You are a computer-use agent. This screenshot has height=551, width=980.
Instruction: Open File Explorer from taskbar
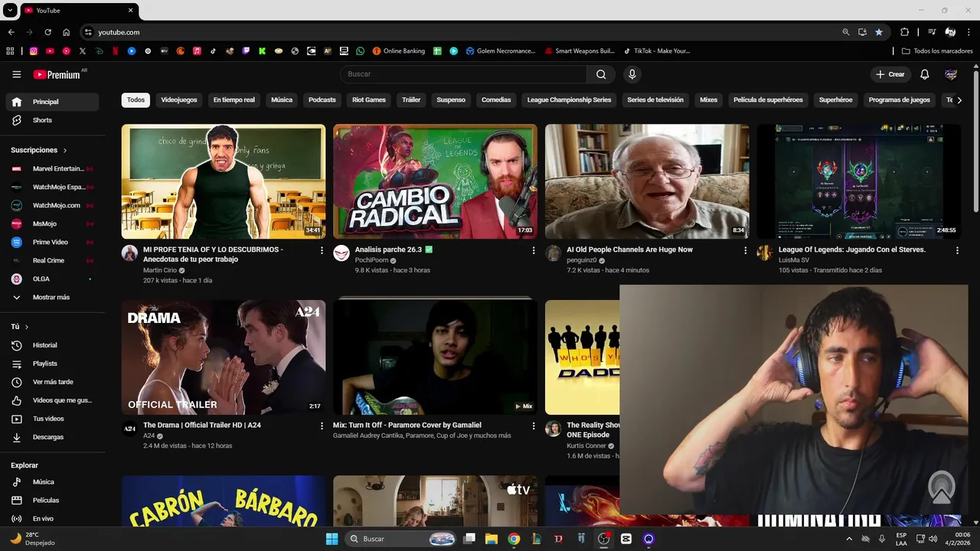(x=491, y=539)
